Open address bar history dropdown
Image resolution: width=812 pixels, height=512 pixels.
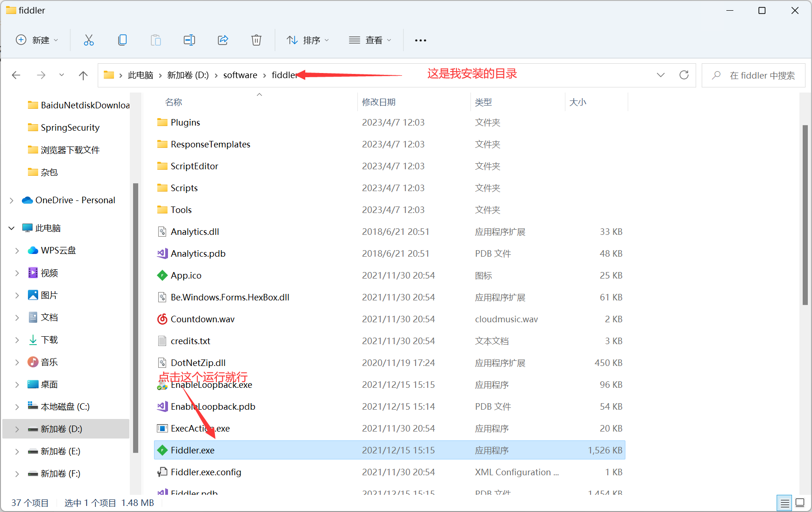(x=661, y=75)
